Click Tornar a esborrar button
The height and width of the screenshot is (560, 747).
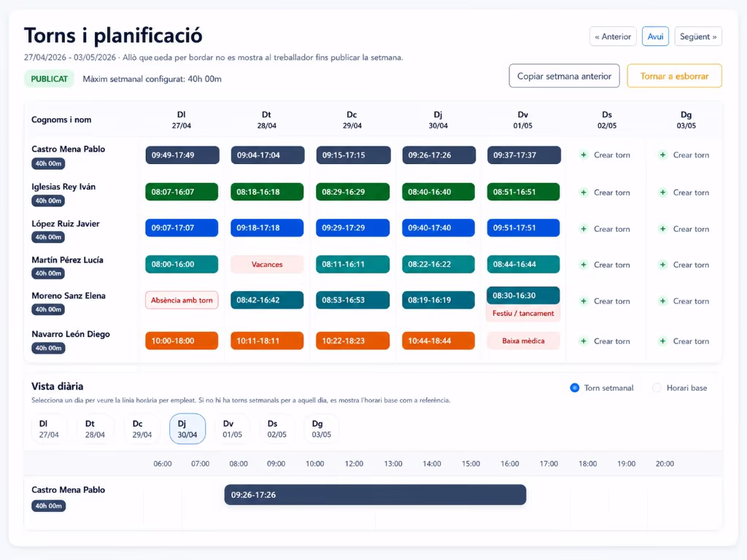(x=674, y=76)
